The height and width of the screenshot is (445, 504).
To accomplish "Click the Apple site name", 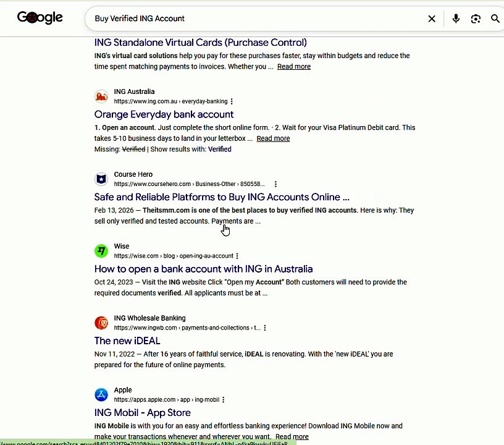I will tap(123, 390).
